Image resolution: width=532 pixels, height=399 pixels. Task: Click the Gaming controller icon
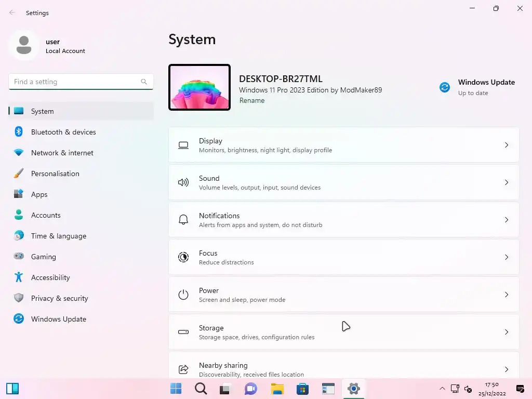[19, 256]
